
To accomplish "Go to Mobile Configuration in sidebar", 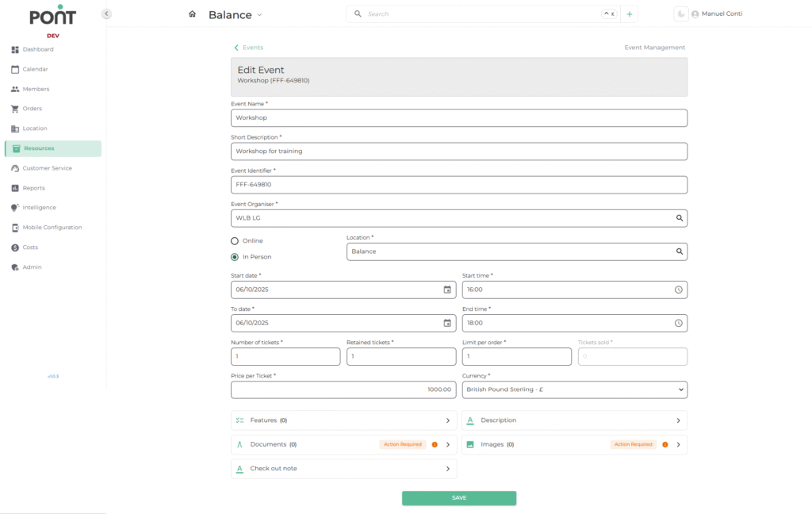I will coord(52,228).
